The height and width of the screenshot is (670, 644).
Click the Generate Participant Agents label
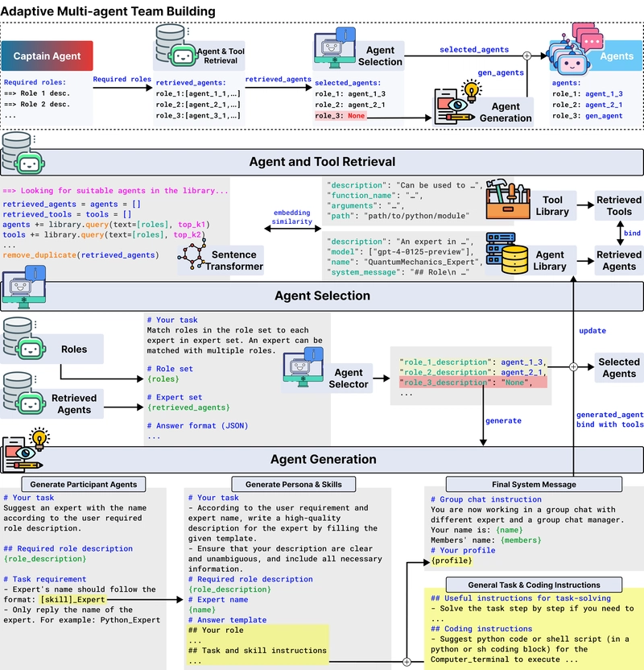(x=83, y=484)
